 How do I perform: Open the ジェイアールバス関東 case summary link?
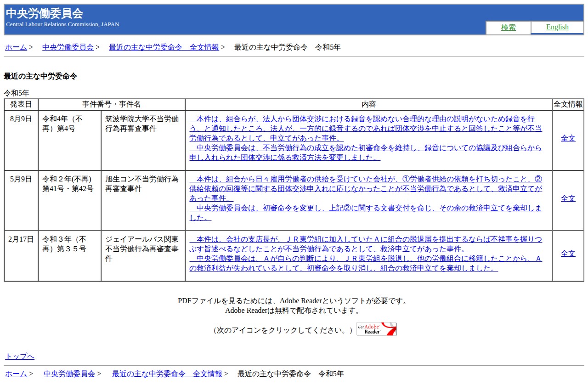(x=366, y=254)
